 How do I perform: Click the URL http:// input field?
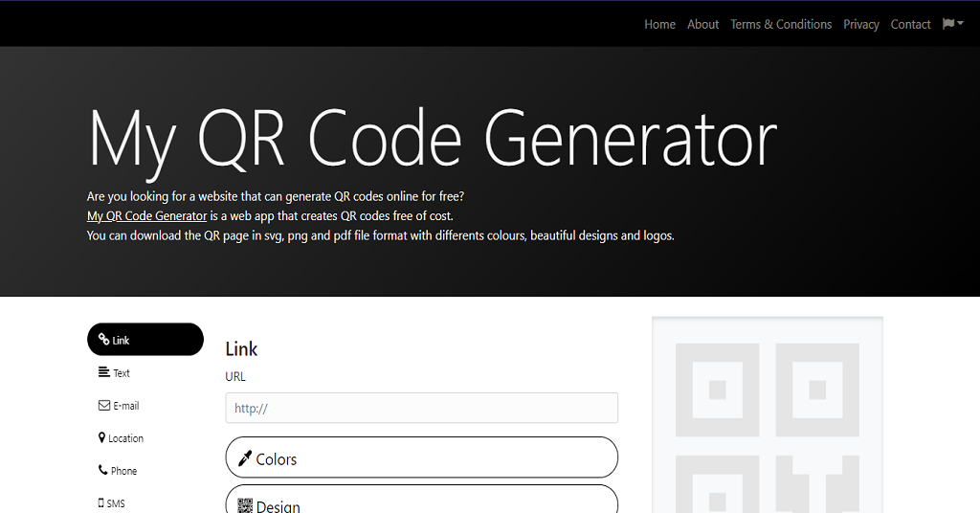click(x=422, y=408)
